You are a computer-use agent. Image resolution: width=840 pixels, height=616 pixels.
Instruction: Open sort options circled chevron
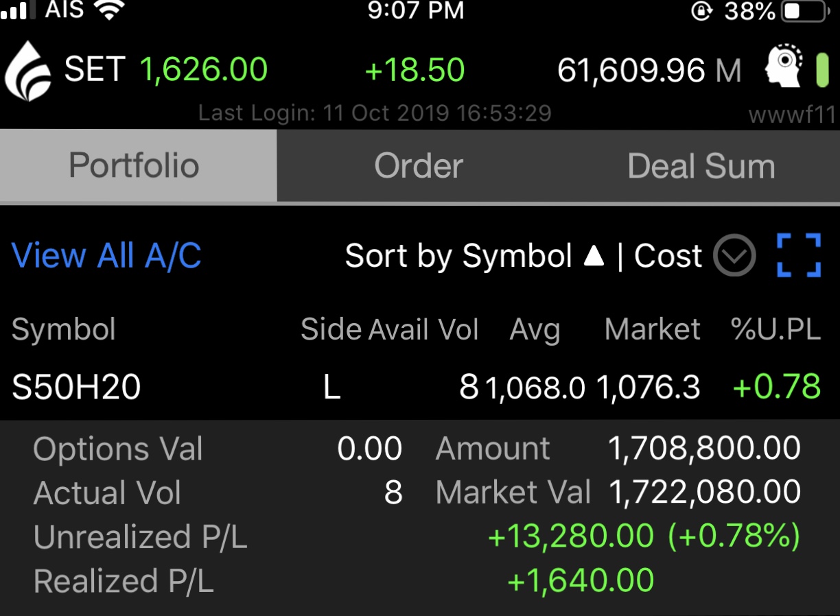pyautogui.click(x=734, y=256)
